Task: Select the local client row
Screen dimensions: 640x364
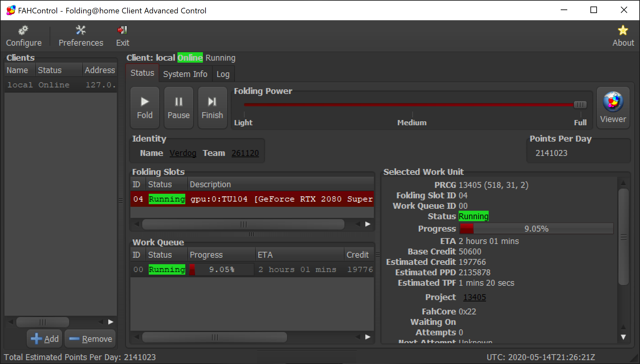Action: (61, 85)
